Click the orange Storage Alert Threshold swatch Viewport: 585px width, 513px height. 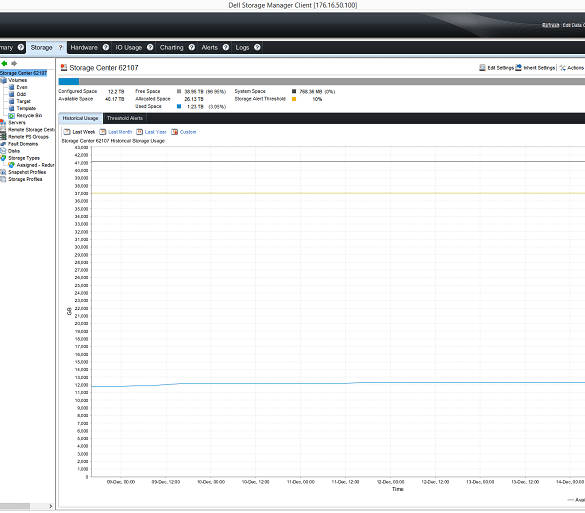[x=294, y=99]
